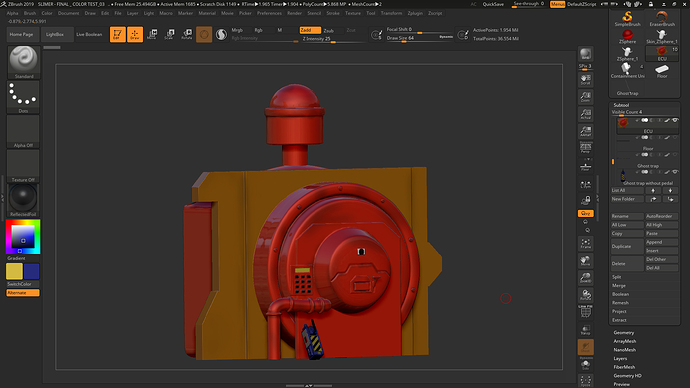Open the Texture Off selector
Screen dimensions: 690x388
(x=23, y=166)
